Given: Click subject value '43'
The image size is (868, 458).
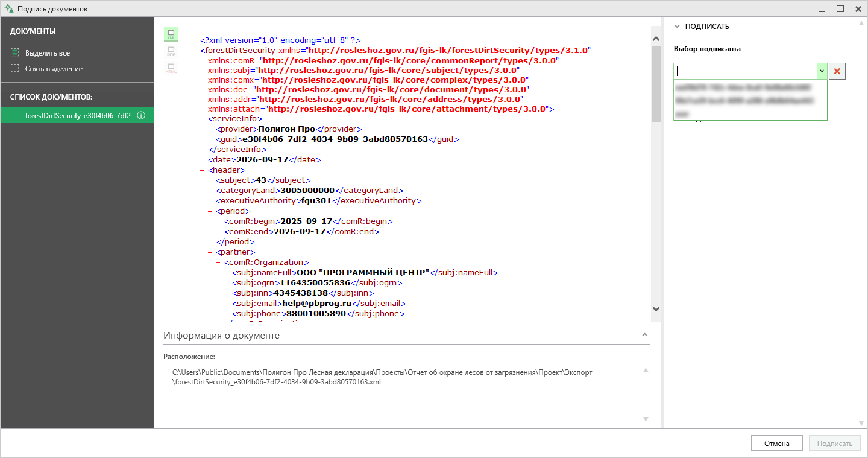Looking at the screenshot, I should pos(261,180).
